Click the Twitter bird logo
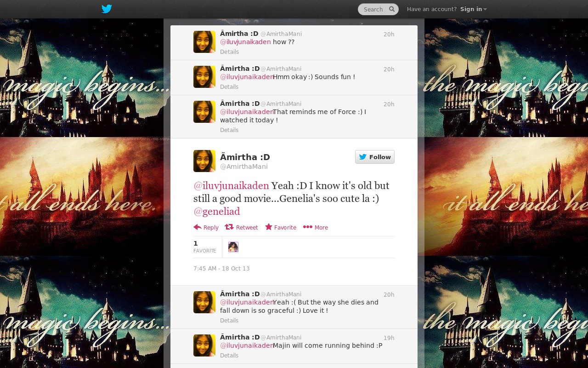The width and height of the screenshot is (588, 368). [107, 9]
